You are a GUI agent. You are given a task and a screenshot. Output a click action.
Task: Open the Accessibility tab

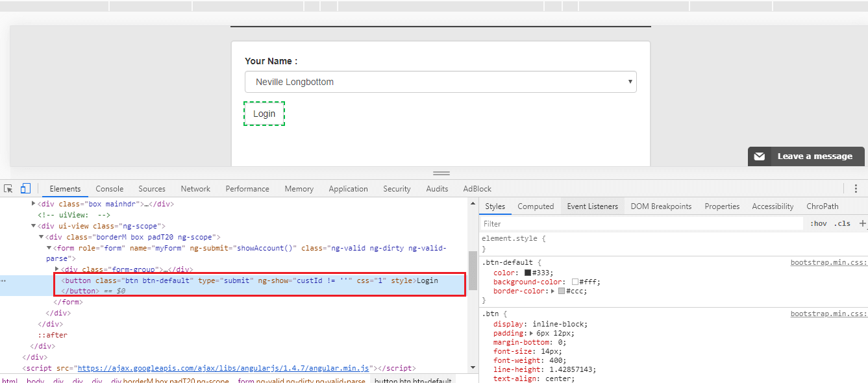773,206
